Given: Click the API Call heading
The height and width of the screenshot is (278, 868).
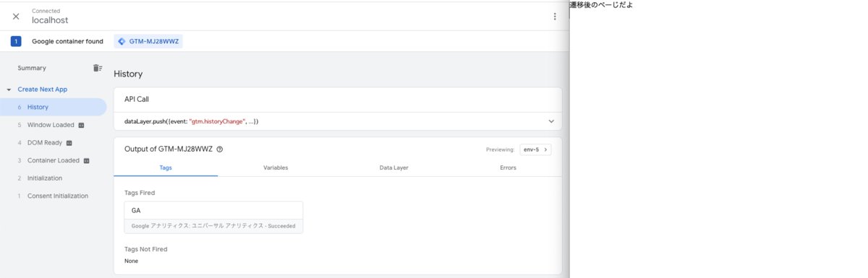Looking at the screenshot, I should 137,100.
